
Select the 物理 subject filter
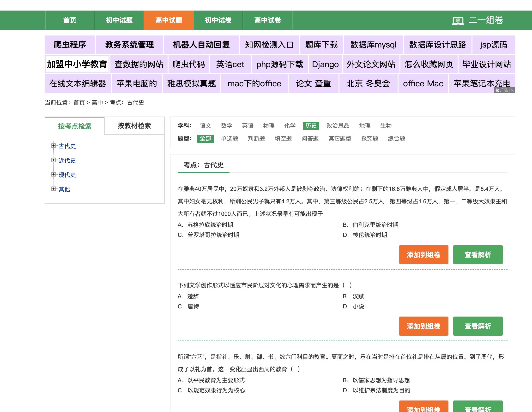(269, 126)
